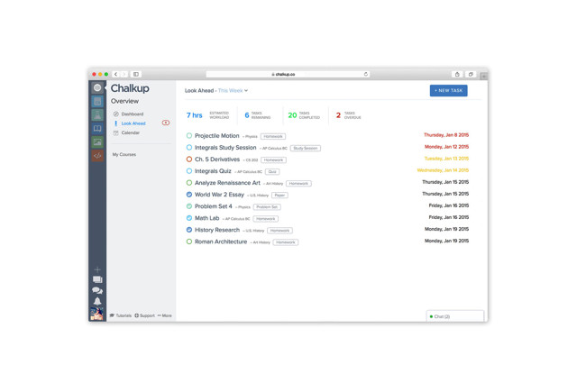Open the notifications bell icon
The width and height of the screenshot is (577, 392).
point(97,301)
